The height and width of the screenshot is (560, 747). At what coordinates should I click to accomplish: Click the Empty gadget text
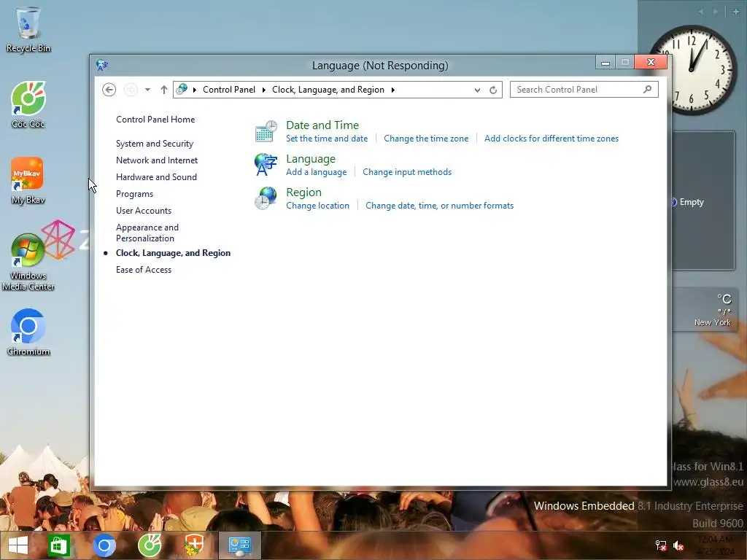(x=692, y=202)
